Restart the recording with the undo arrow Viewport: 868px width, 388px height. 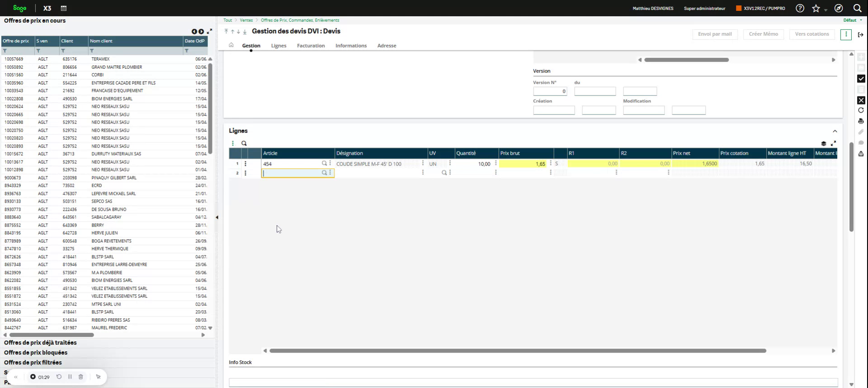[x=59, y=377]
